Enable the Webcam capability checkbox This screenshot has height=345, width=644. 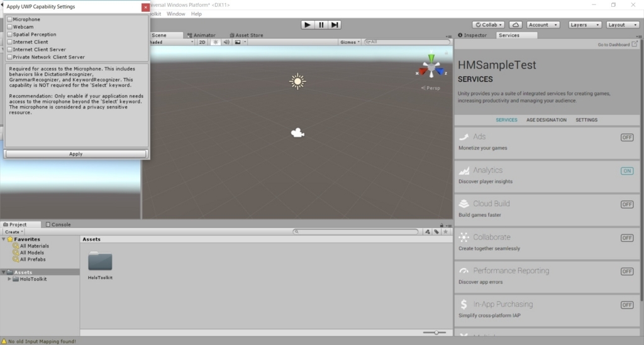pos(10,26)
